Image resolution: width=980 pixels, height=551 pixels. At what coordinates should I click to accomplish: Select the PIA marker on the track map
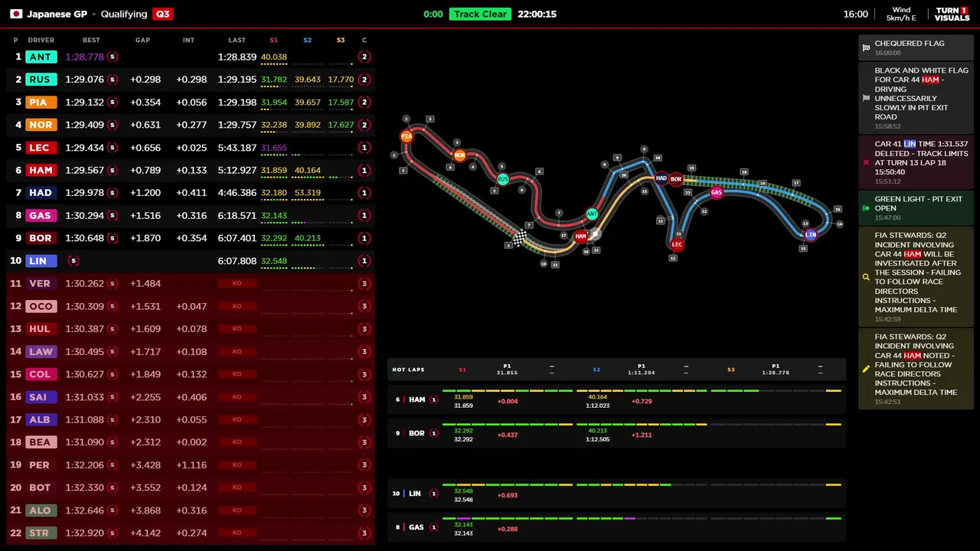click(407, 136)
